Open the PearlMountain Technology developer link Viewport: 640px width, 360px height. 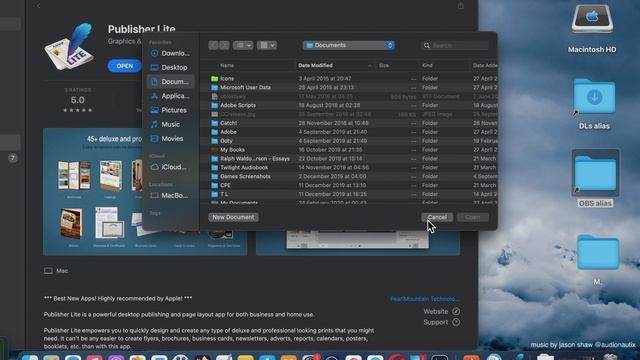424,299
